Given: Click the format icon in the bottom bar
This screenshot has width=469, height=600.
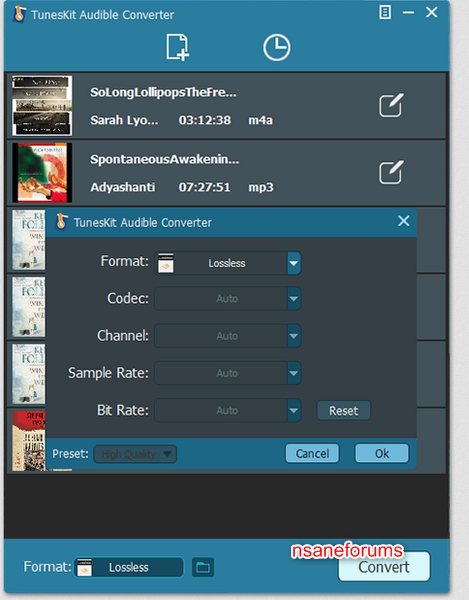Looking at the screenshot, I should pyautogui.click(x=85, y=567).
